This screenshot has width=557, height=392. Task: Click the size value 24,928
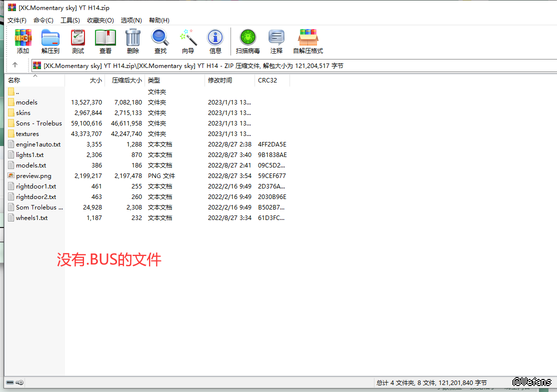(92, 207)
